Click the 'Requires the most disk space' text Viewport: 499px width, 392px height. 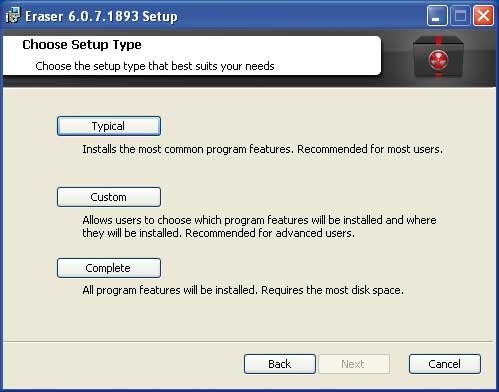pos(332,290)
